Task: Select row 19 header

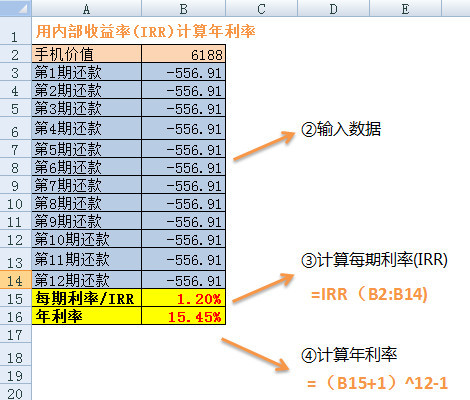Action: 16,375
